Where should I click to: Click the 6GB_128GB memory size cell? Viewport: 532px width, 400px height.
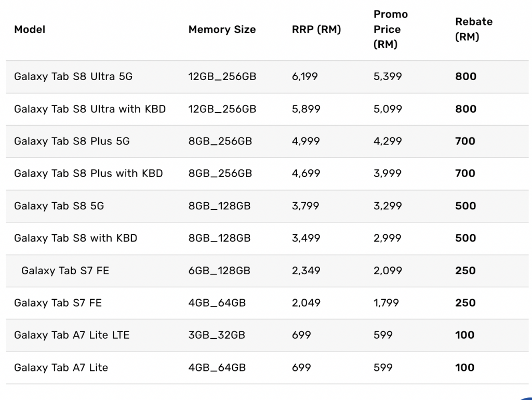[x=219, y=271]
